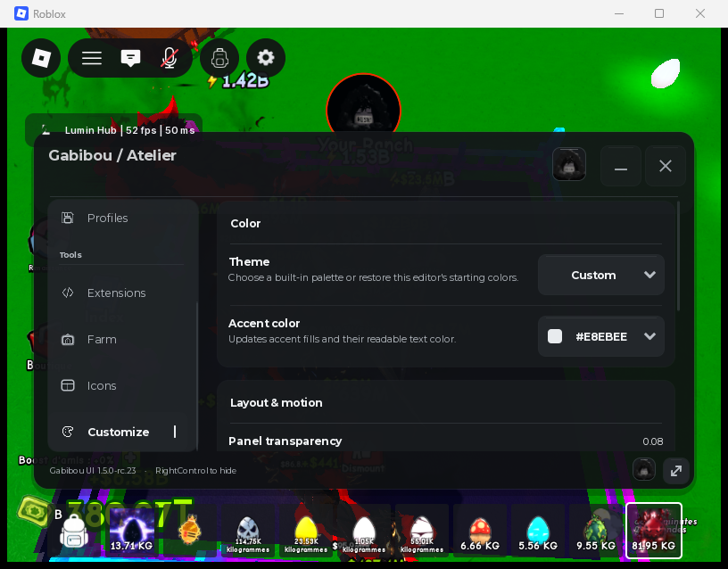Click the Roblox title bar app icon
The height and width of the screenshot is (569, 728).
(21, 13)
